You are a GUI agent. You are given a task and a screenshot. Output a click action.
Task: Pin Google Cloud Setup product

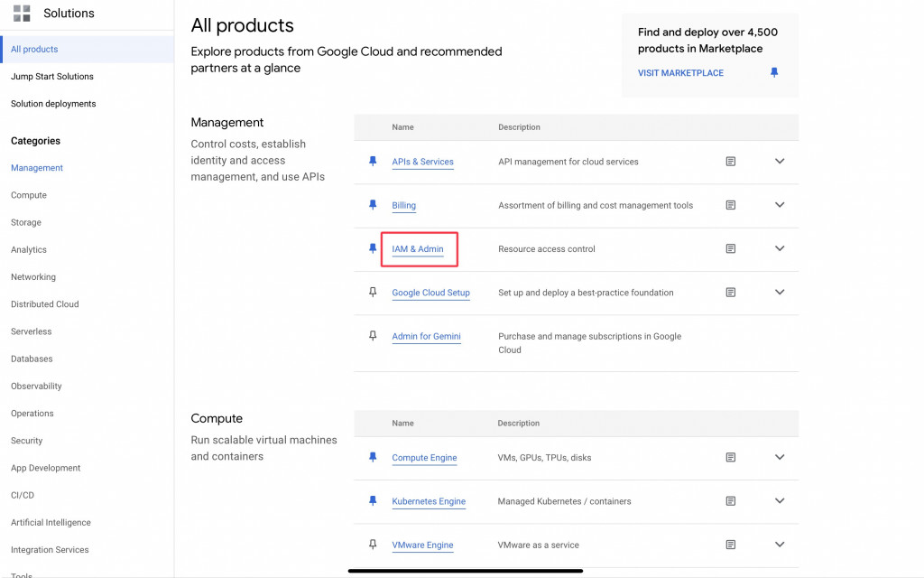click(373, 293)
